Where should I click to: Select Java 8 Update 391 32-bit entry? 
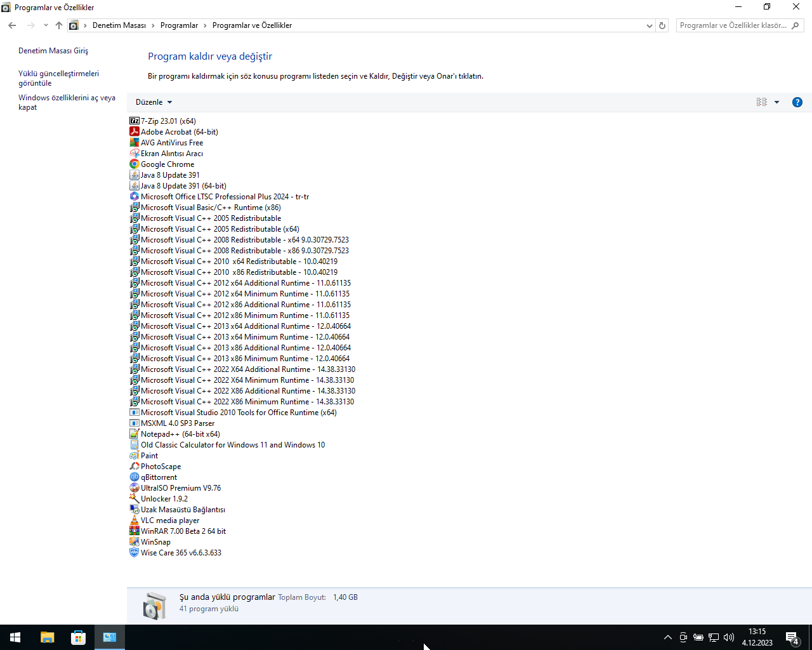pyautogui.click(x=164, y=175)
